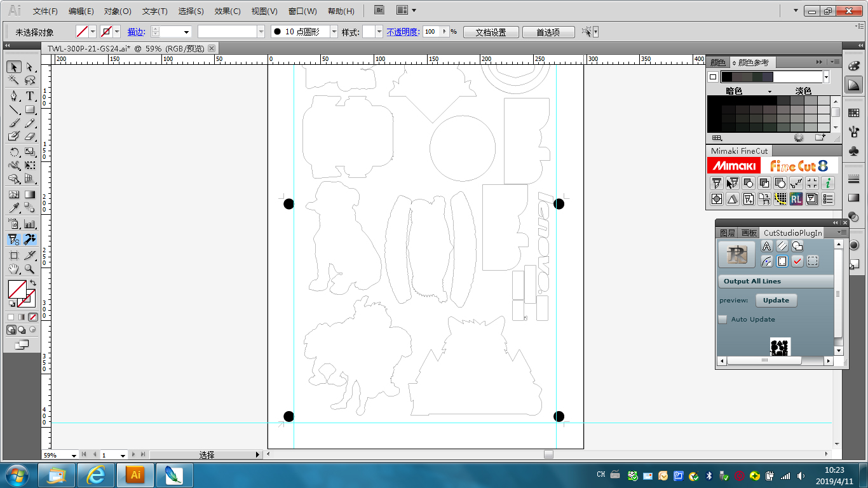The image size is (868, 488).
Task: Choose the Magic Wand tool
Action: pyautogui.click(x=13, y=80)
